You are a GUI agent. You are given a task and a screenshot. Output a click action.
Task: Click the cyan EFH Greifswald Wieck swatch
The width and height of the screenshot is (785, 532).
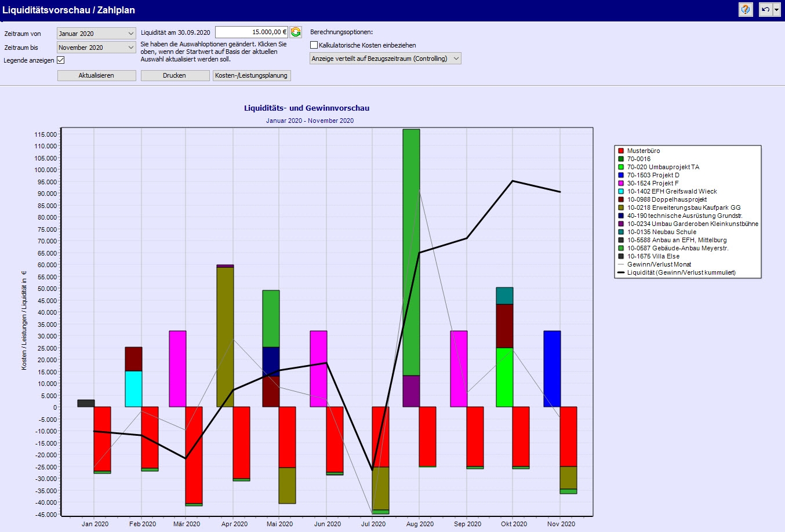tap(621, 191)
